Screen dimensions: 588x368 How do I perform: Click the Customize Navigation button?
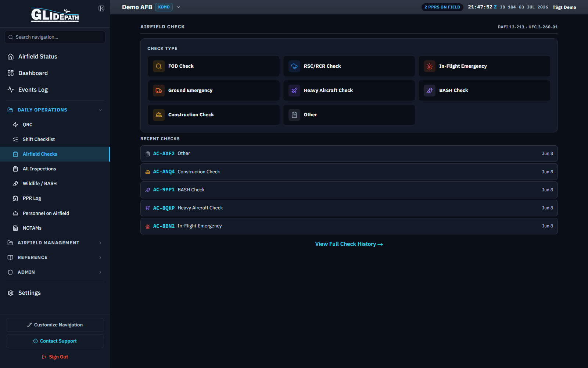(x=55, y=325)
